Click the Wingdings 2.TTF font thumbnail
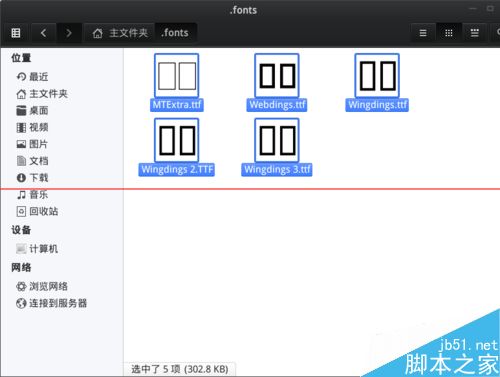 click(x=177, y=140)
